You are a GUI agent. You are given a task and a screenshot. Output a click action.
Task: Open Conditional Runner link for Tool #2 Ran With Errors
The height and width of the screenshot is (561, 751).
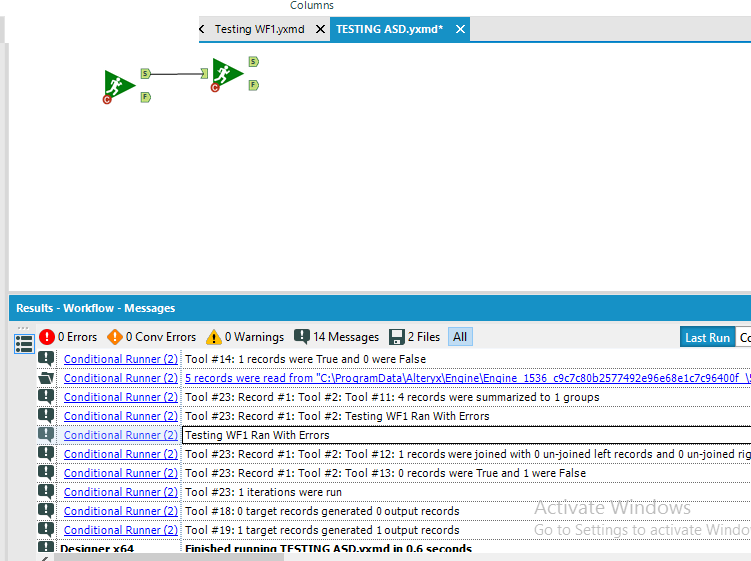click(x=121, y=416)
